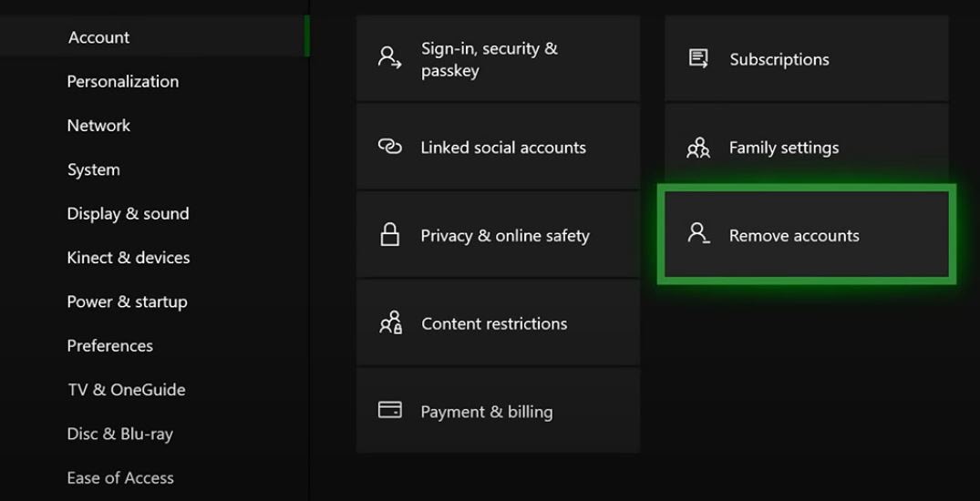Click the sign-in person arrow icon
The height and width of the screenshot is (501, 980).
[390, 59]
